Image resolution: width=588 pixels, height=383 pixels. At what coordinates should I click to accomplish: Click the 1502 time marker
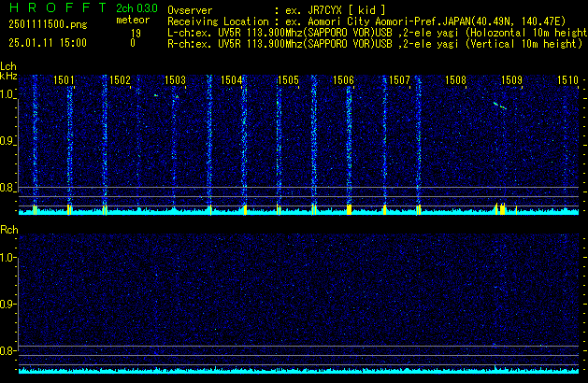click(120, 80)
